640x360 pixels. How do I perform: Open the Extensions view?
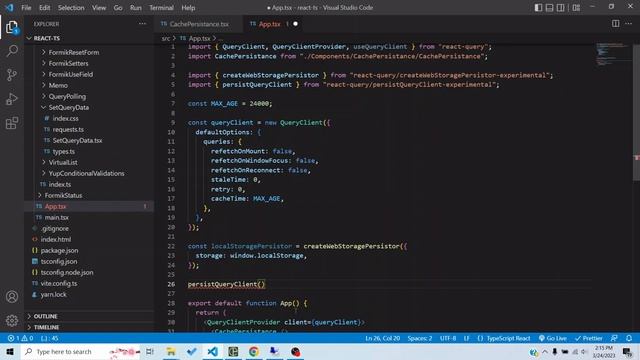tap(12, 123)
